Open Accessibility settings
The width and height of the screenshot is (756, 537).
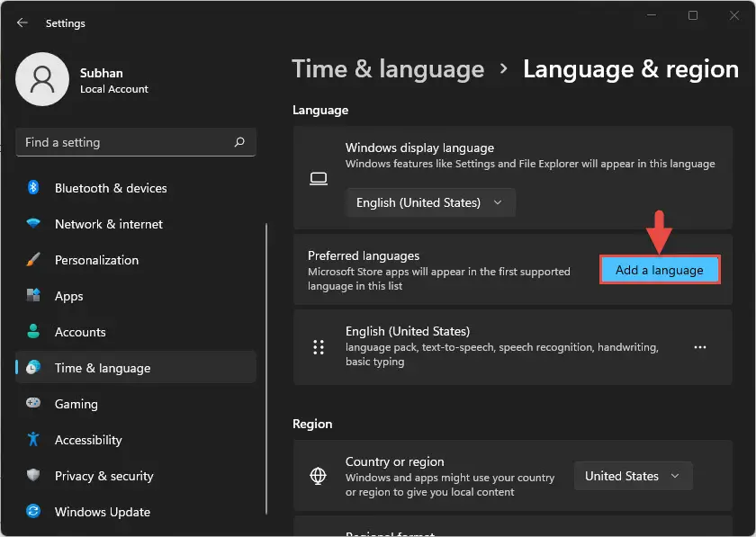[x=136, y=440]
